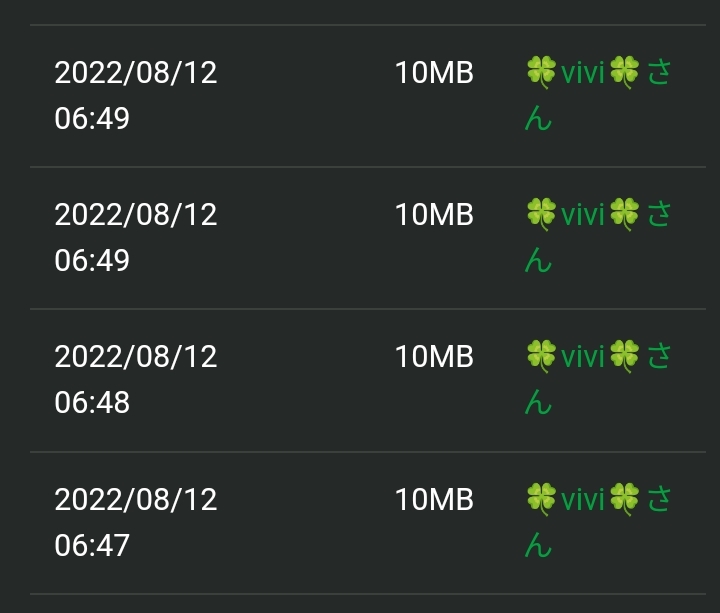Open vivi's profile link in the 06:47 row
The width and height of the screenshot is (720, 613).
coord(583,499)
